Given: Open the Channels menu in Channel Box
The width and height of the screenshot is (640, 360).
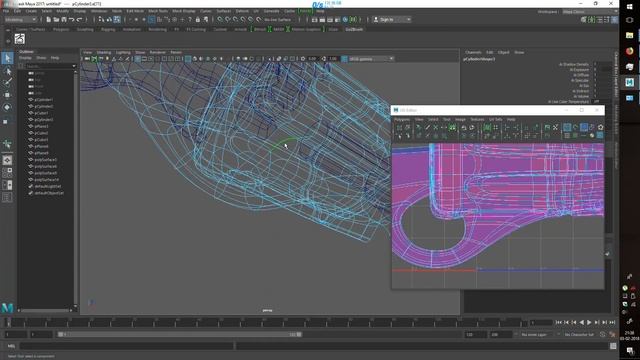Looking at the screenshot, I should (473, 52).
